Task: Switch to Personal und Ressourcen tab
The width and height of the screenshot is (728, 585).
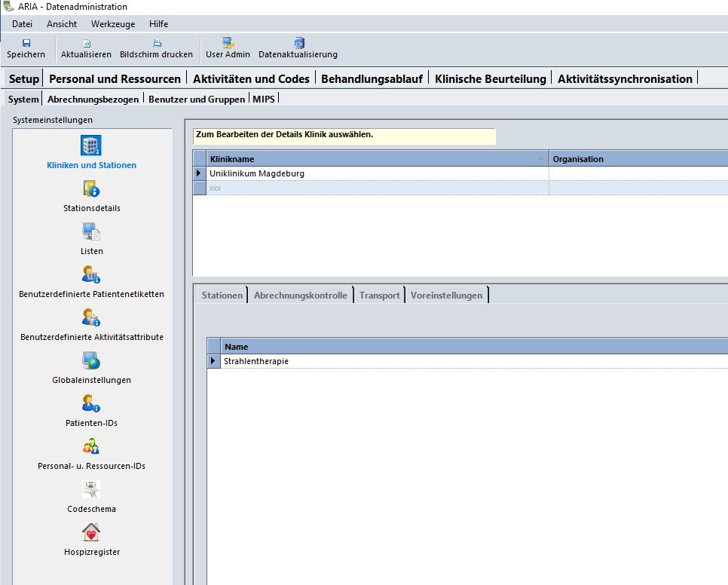Action: coord(115,78)
